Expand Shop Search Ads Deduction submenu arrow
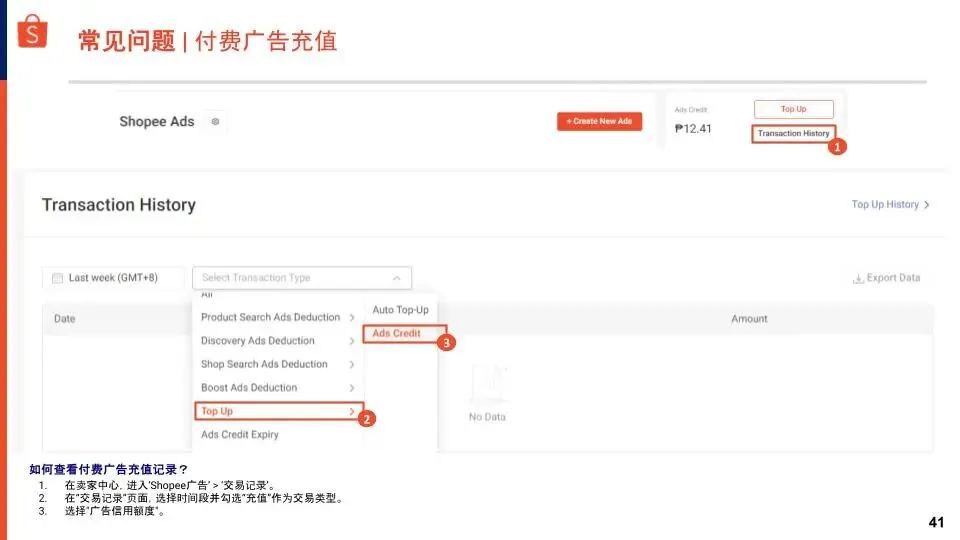 [x=352, y=364]
